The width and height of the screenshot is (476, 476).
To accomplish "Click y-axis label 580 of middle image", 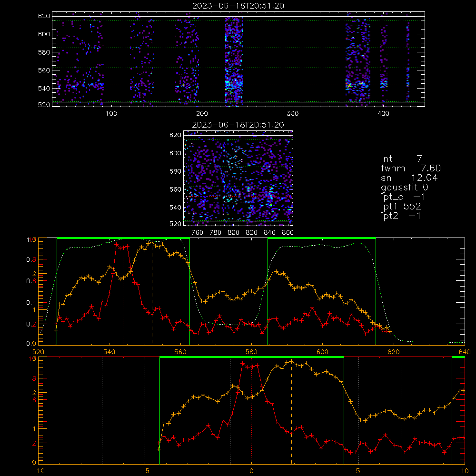I will [176, 171].
